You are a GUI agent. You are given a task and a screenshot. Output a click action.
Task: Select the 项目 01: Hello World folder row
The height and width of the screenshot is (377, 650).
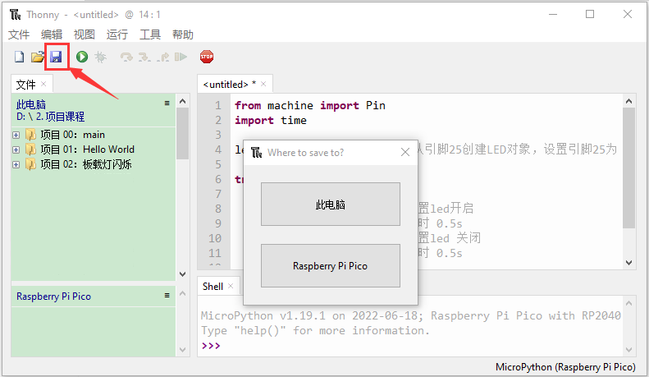coord(93,149)
